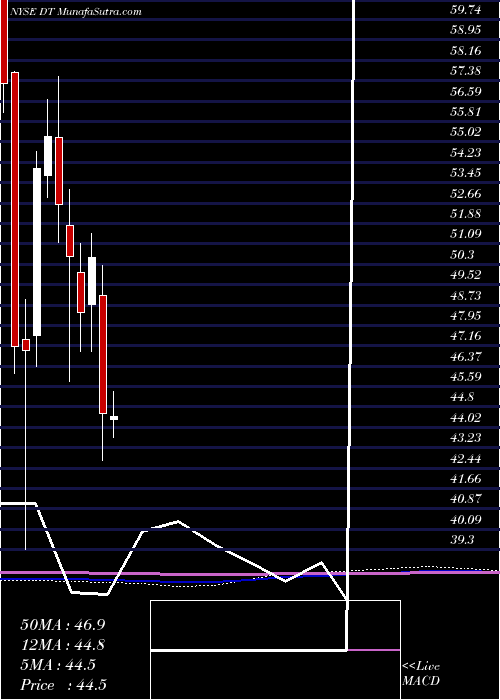
Task: Click the 47.16 price axis label
Action: click(465, 336)
